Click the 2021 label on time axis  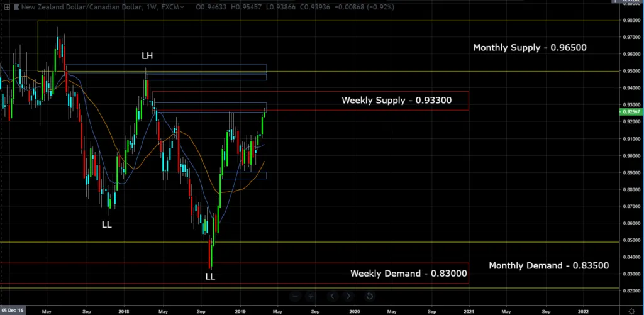(469, 311)
